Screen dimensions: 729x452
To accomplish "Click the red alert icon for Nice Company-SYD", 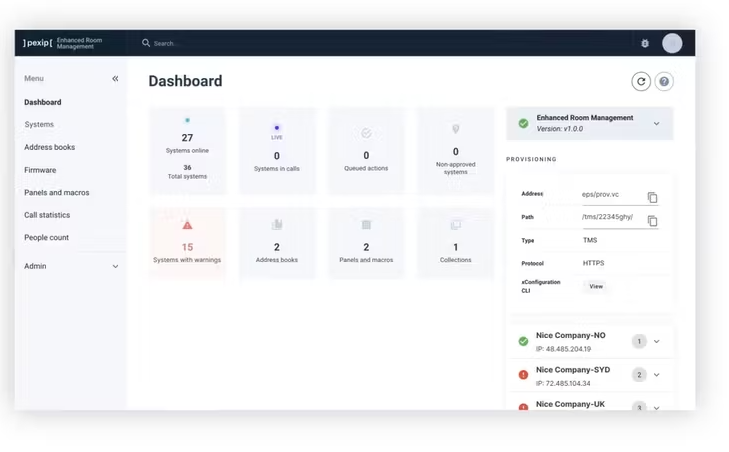I will (x=524, y=374).
